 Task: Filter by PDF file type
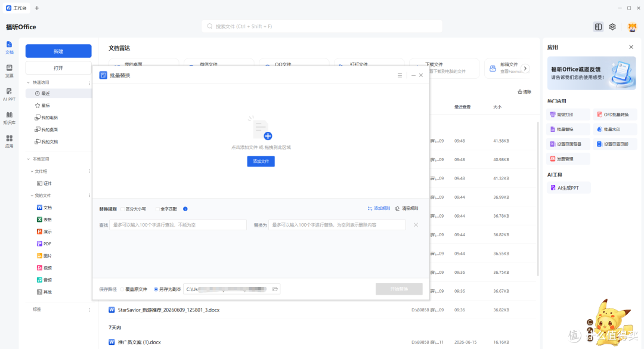click(44, 244)
